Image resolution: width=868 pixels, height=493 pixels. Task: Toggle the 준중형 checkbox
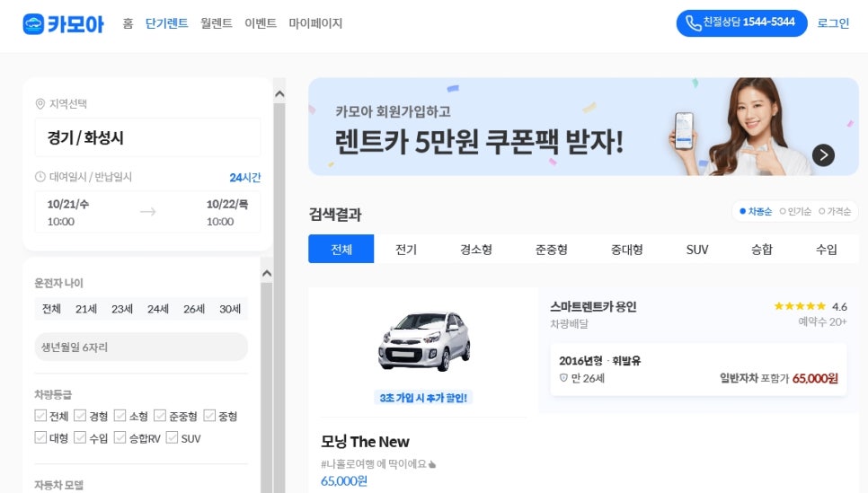pos(160,416)
